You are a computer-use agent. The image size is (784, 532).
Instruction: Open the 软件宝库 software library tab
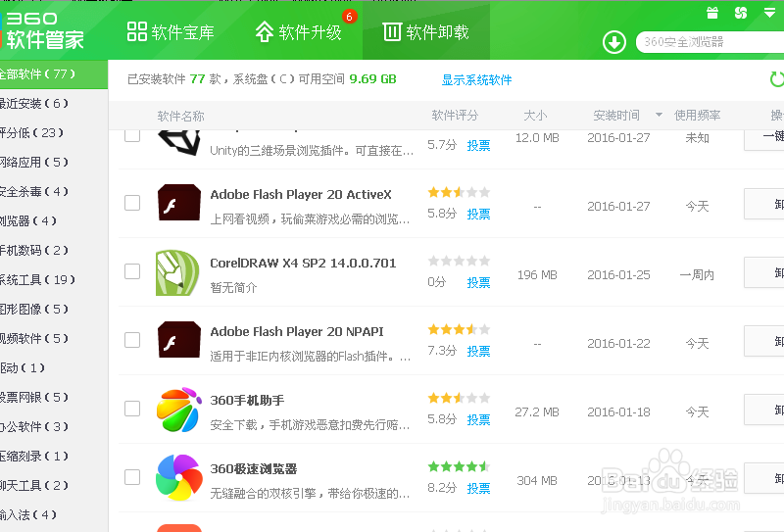(171, 32)
